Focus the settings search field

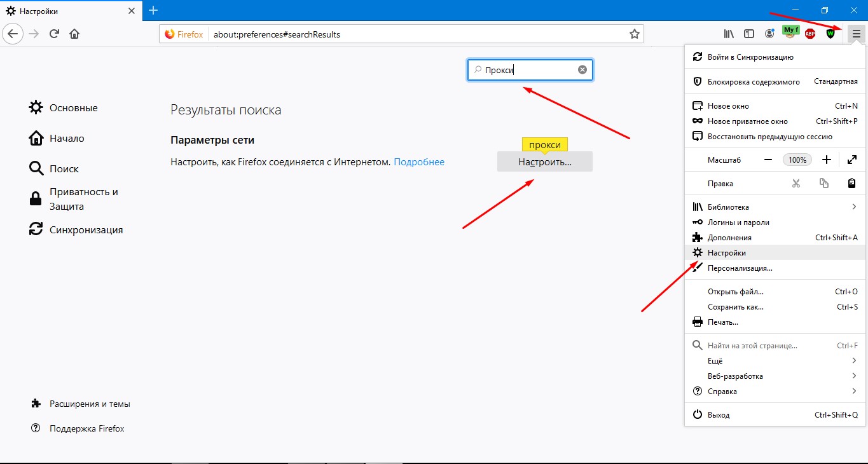[530, 70]
